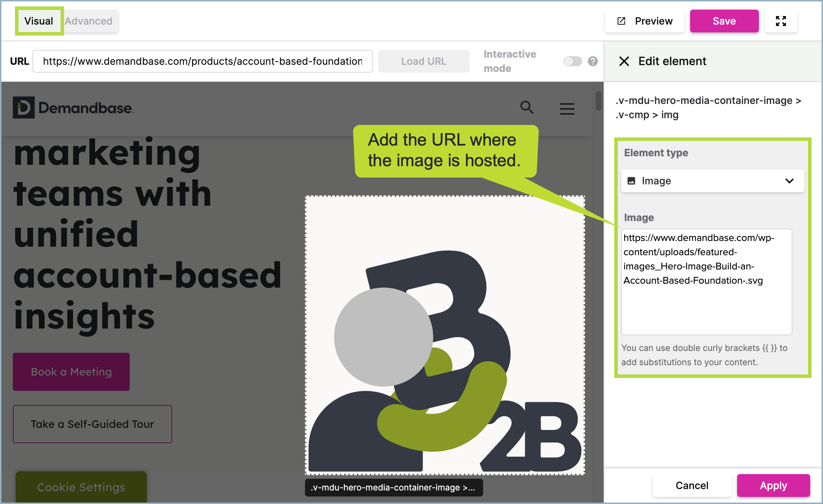
Task: Click the Load URL button
Action: click(x=424, y=61)
